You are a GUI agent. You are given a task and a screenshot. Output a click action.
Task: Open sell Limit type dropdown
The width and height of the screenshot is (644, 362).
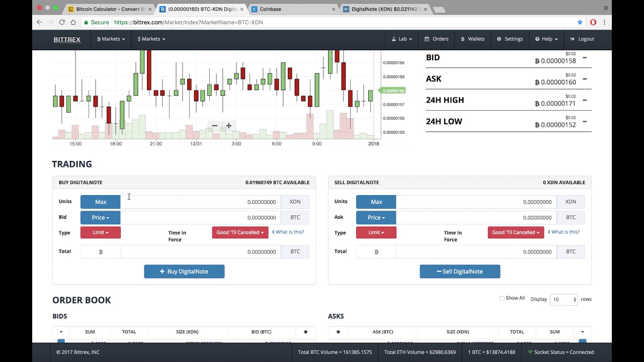click(376, 233)
